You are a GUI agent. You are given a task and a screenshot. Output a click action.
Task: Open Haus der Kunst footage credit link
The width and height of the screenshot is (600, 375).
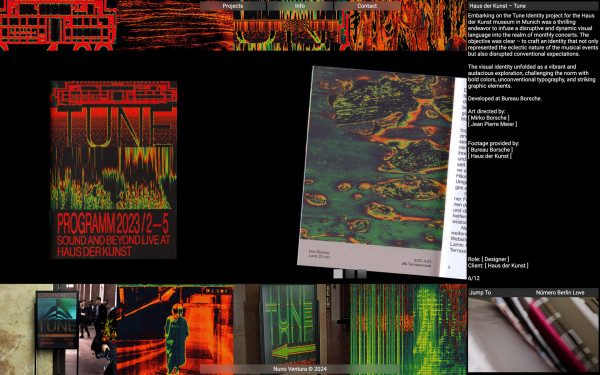(489, 156)
